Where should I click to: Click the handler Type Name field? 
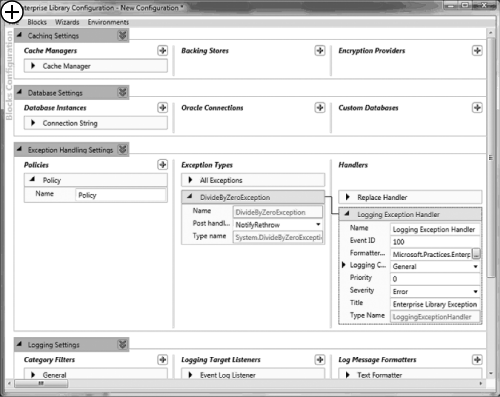(435, 316)
